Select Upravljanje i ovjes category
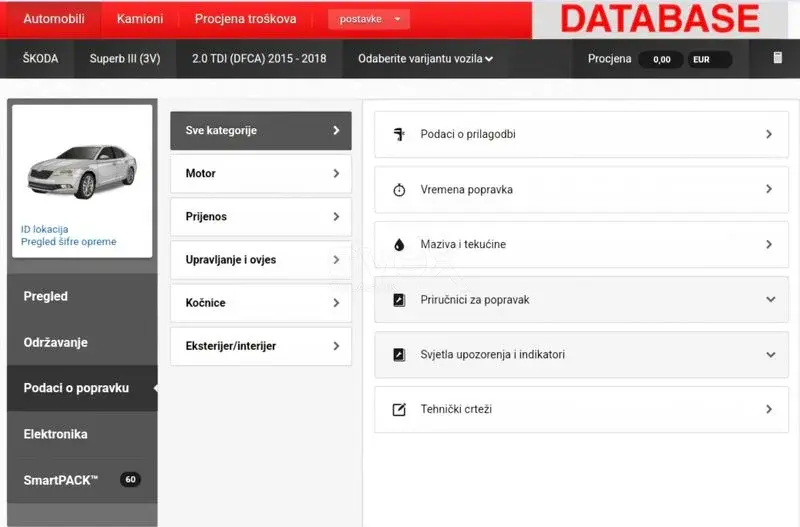The height and width of the screenshot is (527, 800). click(261, 260)
